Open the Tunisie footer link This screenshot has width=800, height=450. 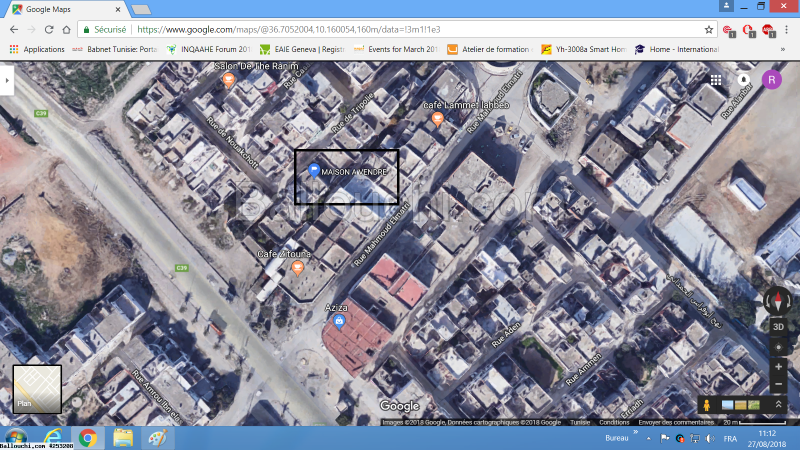pyautogui.click(x=580, y=422)
